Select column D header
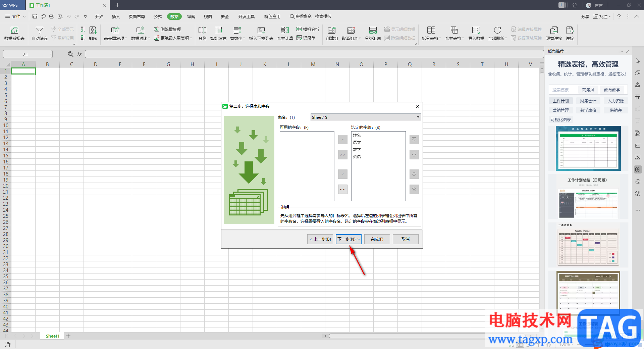This screenshot has width=644, height=349. pos(96,64)
